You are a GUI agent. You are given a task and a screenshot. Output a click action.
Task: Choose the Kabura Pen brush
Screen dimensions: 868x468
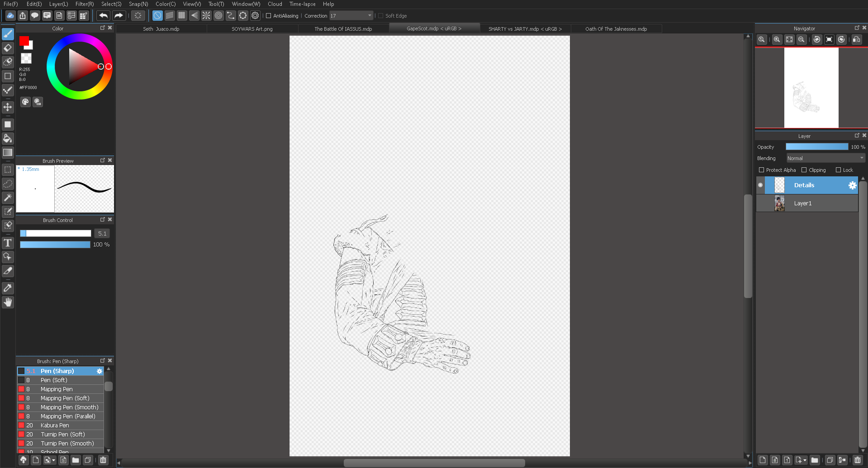(x=55, y=425)
